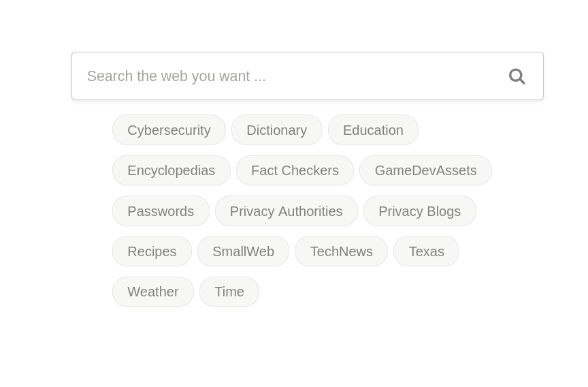Pick the Education lens chip

coord(373,130)
